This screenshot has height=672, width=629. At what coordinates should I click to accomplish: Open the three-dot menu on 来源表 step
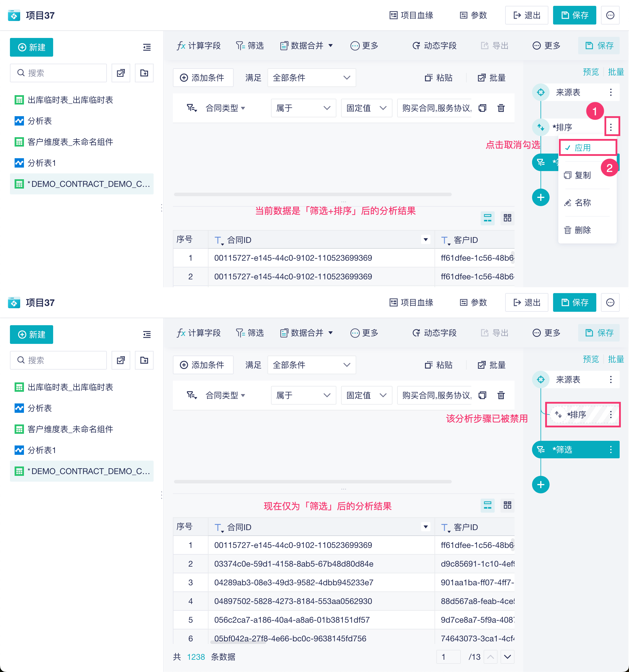610,92
